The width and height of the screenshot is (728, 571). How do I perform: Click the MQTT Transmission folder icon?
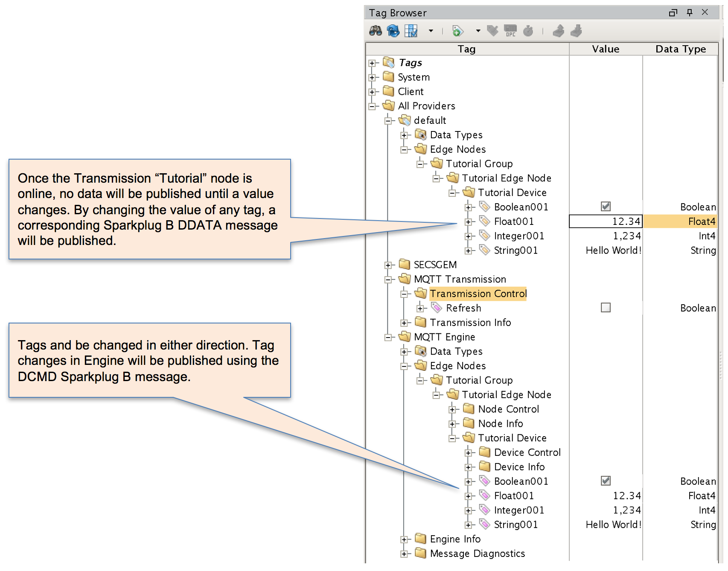pos(405,279)
